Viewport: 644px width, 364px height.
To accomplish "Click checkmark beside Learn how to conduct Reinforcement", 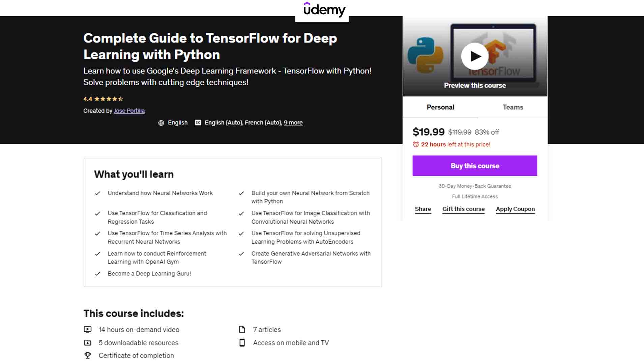I will coord(97,254).
